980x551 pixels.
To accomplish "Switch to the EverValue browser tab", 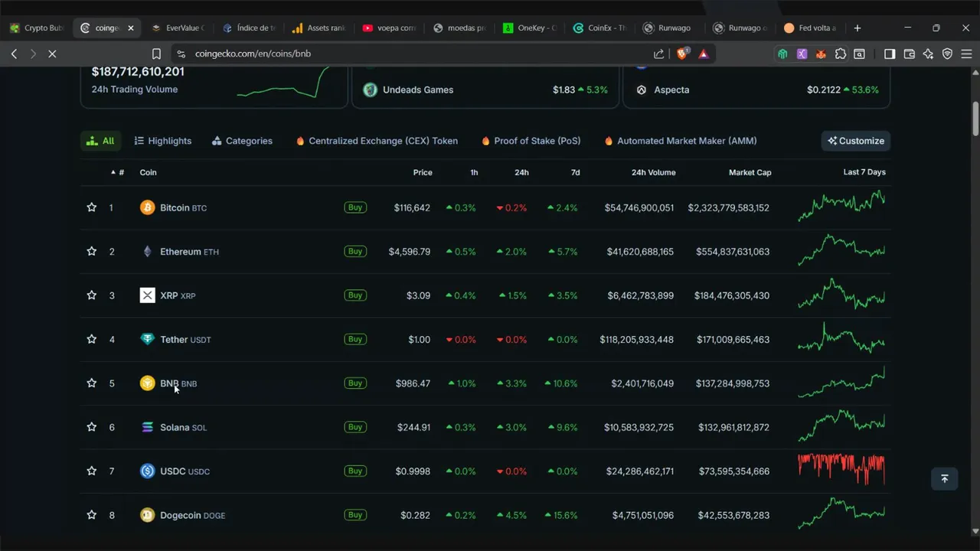I will tap(178, 28).
